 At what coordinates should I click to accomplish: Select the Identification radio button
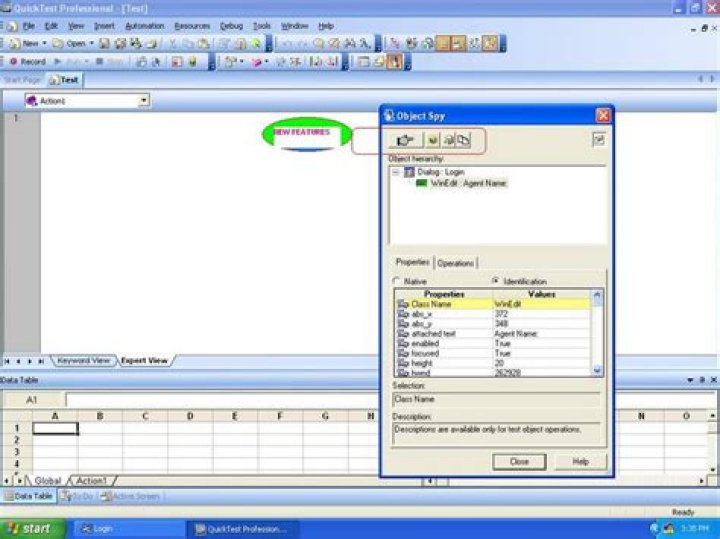tap(495, 281)
